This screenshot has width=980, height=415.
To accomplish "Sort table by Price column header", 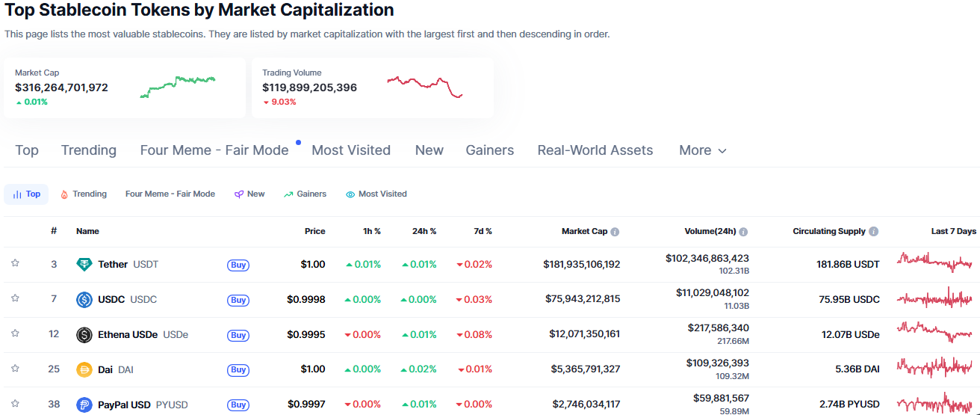I will pyautogui.click(x=314, y=231).
